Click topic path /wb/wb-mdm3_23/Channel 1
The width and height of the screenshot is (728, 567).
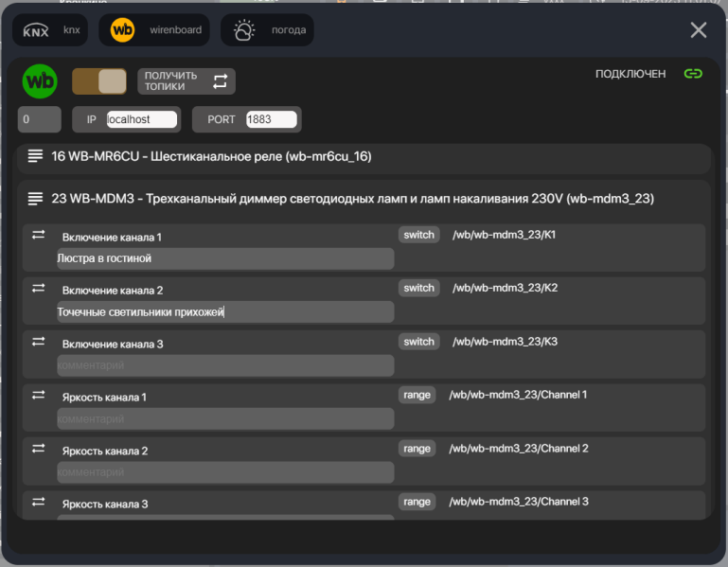pos(518,395)
